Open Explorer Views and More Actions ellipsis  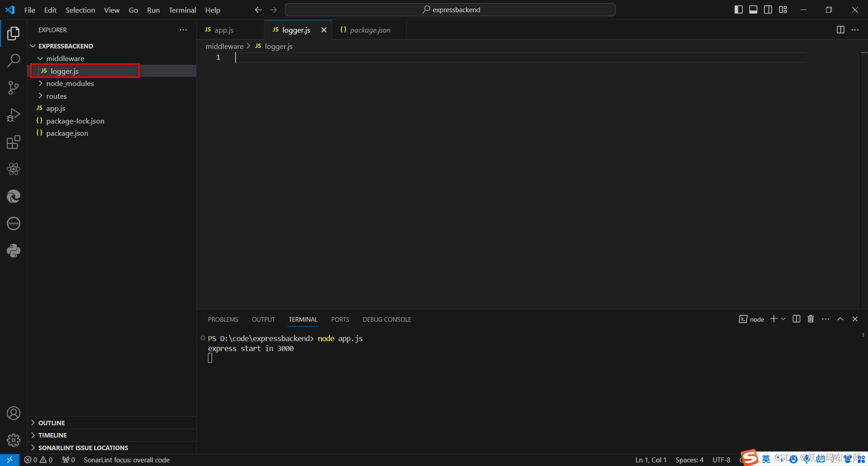pos(183,30)
